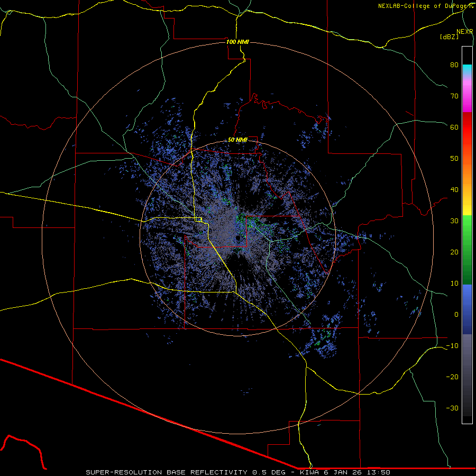Click the '50 NMI' range ring label
The width and height of the screenshot is (476, 476).
[237, 140]
